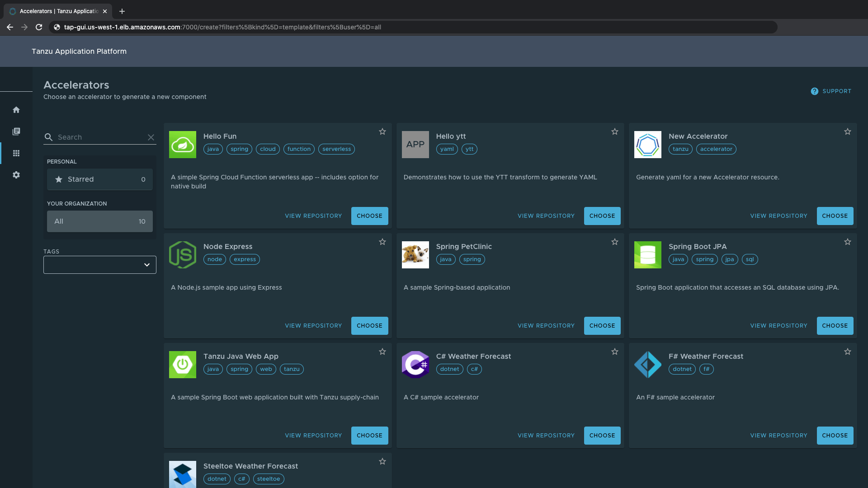This screenshot has height=488, width=868.
Task: Click the Node Express JS logo
Action: click(x=183, y=255)
